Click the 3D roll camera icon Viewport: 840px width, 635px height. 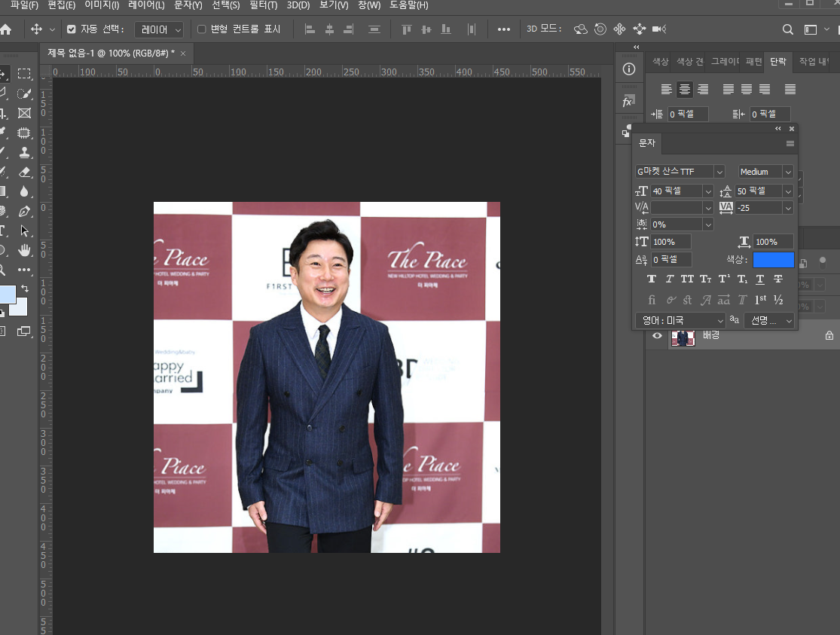[600, 29]
